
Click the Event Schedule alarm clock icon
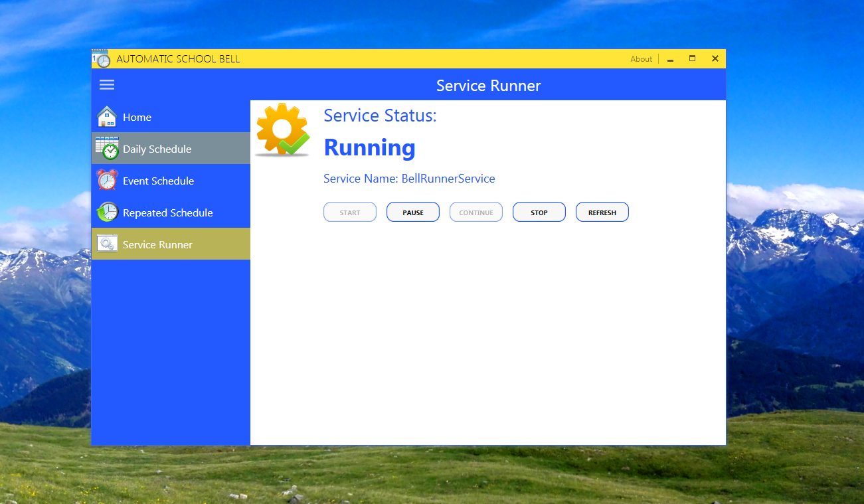click(107, 180)
